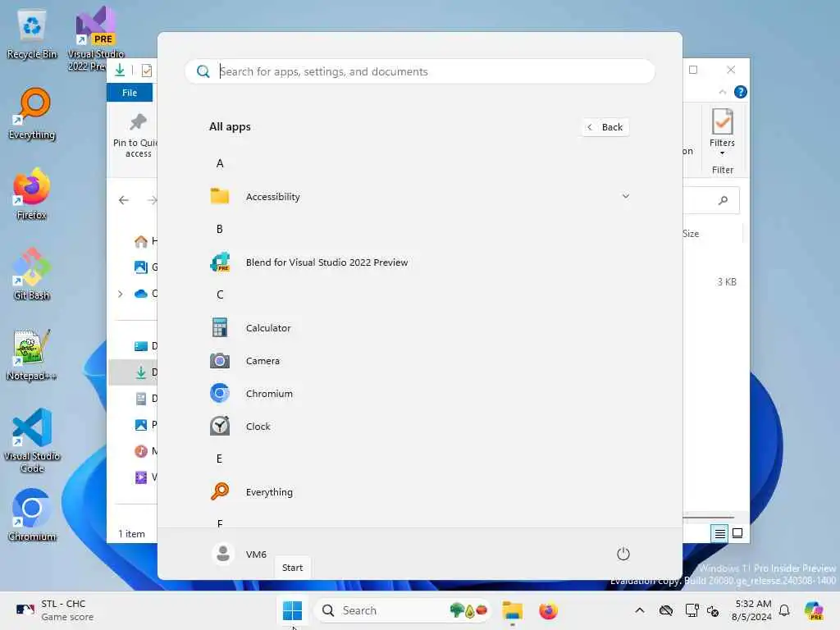Switch Explorer to large icons view
The height and width of the screenshot is (630, 840).
(x=737, y=533)
